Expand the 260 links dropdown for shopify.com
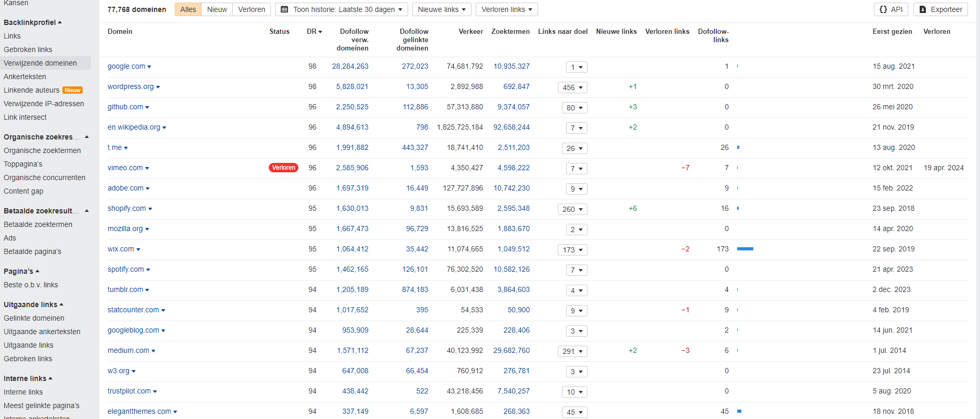 tap(572, 209)
